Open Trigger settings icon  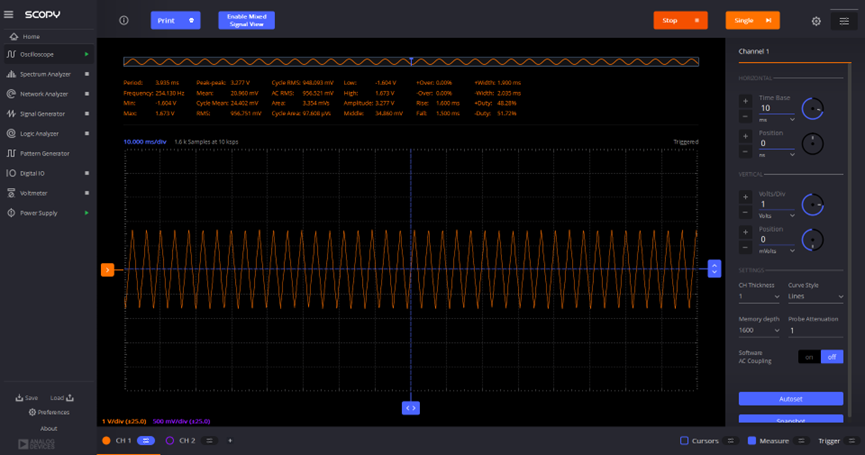(852, 441)
